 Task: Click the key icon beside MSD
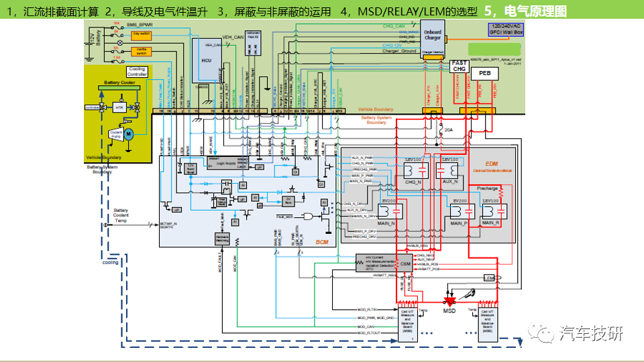tap(469, 294)
